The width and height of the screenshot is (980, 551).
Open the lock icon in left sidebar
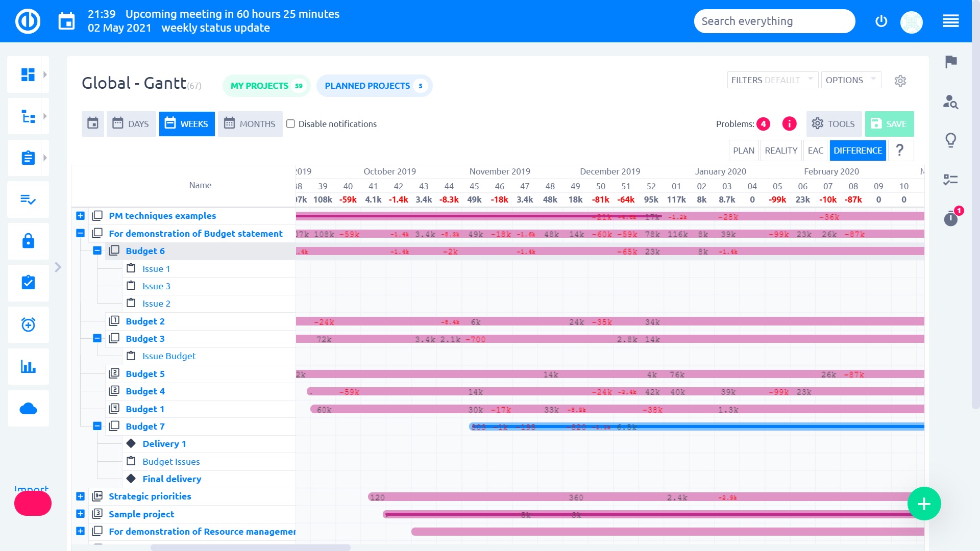click(28, 241)
